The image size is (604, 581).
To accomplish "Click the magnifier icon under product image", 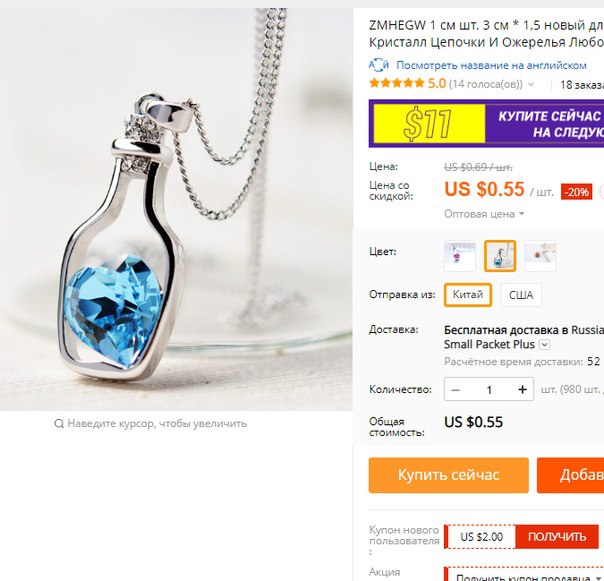I will click(59, 424).
